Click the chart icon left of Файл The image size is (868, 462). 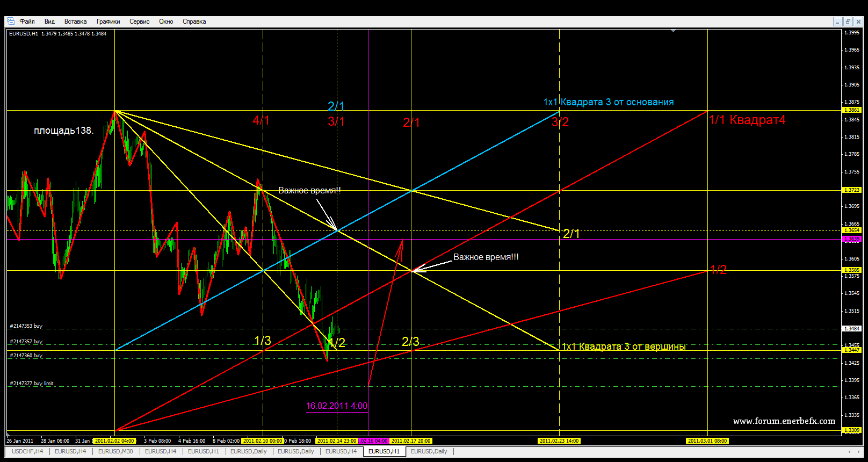pyautogui.click(x=11, y=21)
